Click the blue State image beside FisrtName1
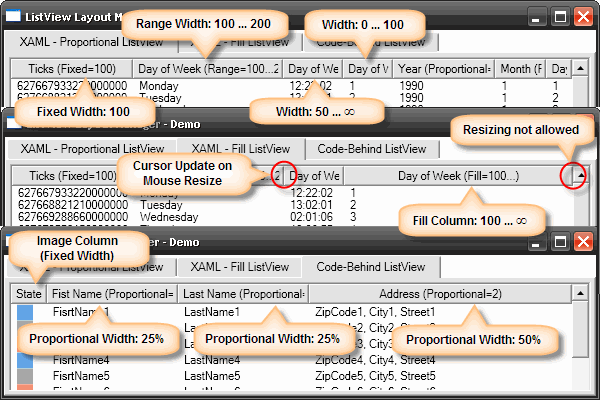Screen dimensions: 600x400 click(25, 313)
